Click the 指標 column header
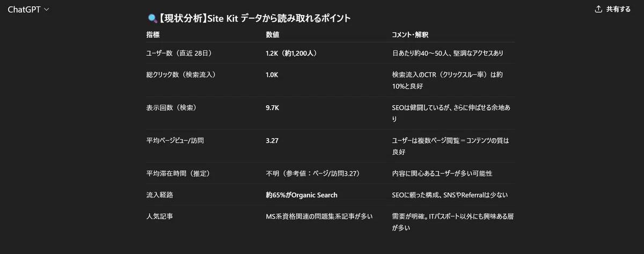 coord(153,35)
